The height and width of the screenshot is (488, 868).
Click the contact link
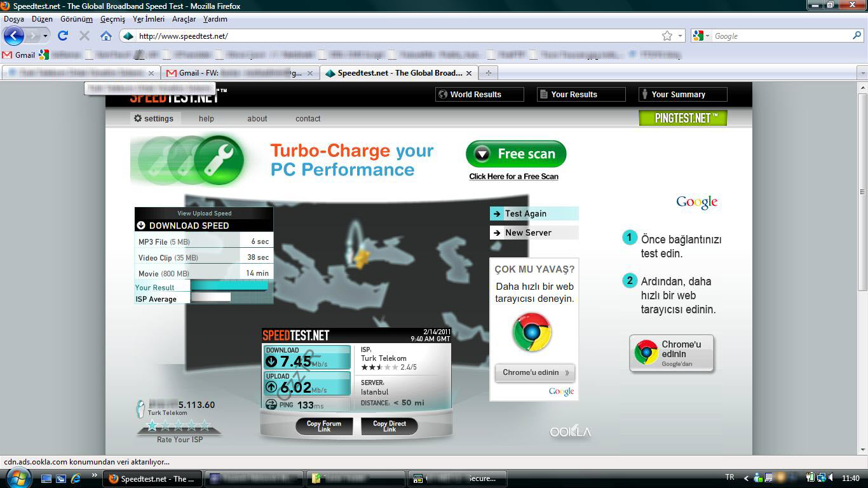point(308,119)
